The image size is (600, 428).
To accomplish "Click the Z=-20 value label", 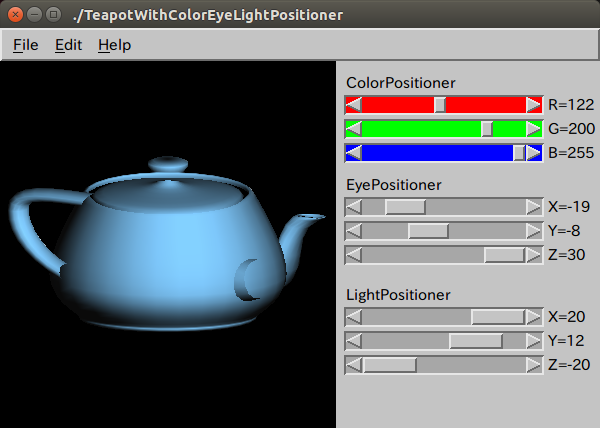I will click(569, 365).
